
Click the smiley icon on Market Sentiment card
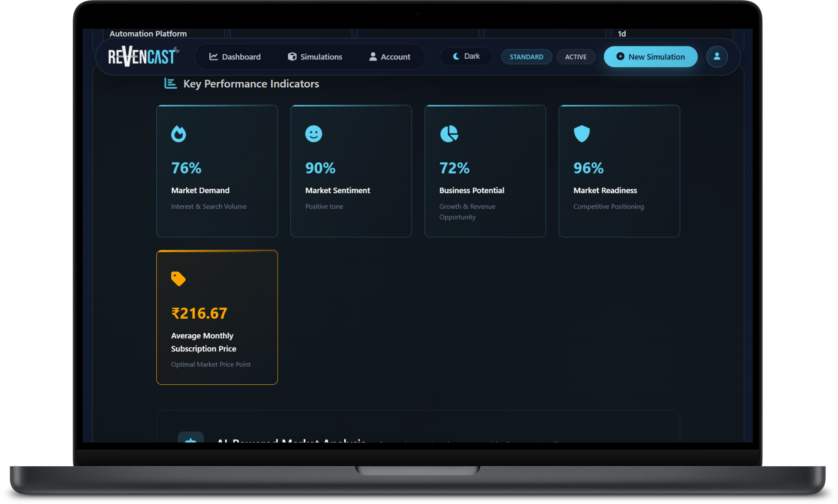tap(313, 134)
